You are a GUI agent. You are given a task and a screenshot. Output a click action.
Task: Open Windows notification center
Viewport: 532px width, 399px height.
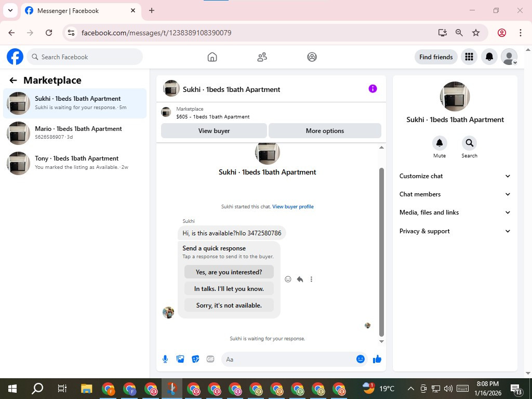click(516, 389)
